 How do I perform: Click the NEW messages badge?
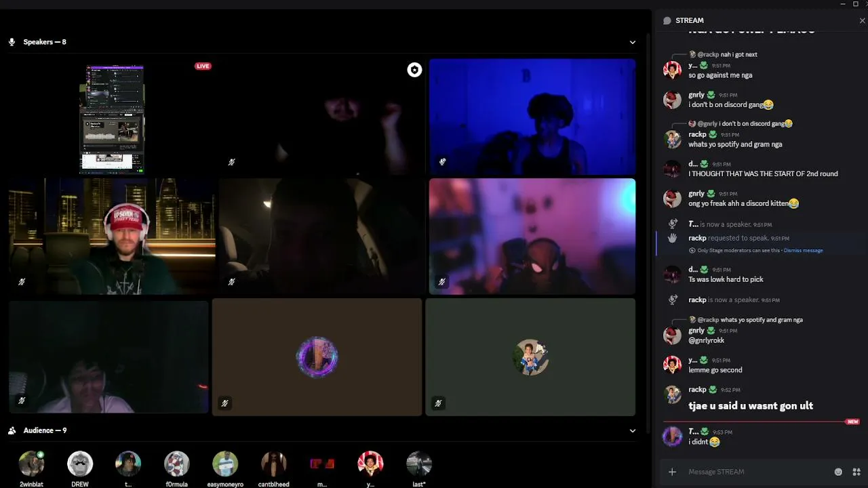[852, 422]
